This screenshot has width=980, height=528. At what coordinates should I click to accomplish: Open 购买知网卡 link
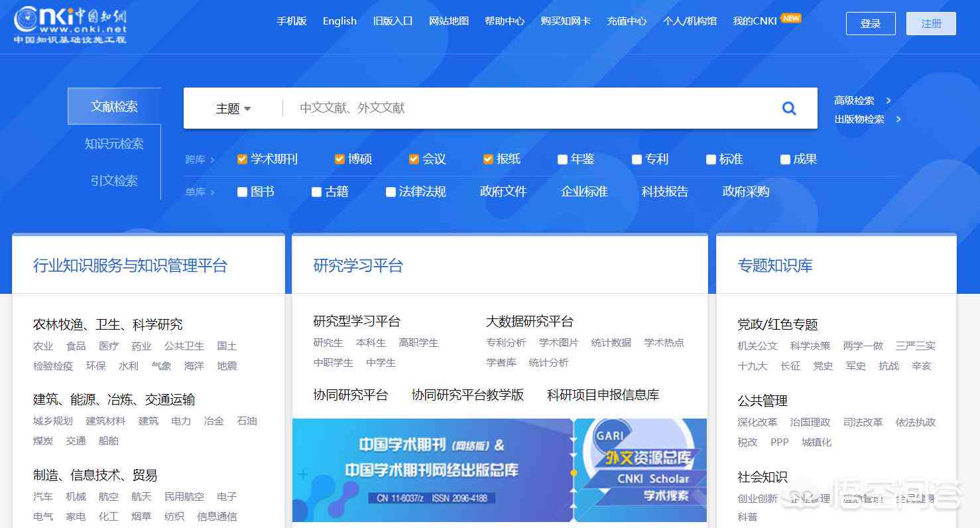coord(566,21)
